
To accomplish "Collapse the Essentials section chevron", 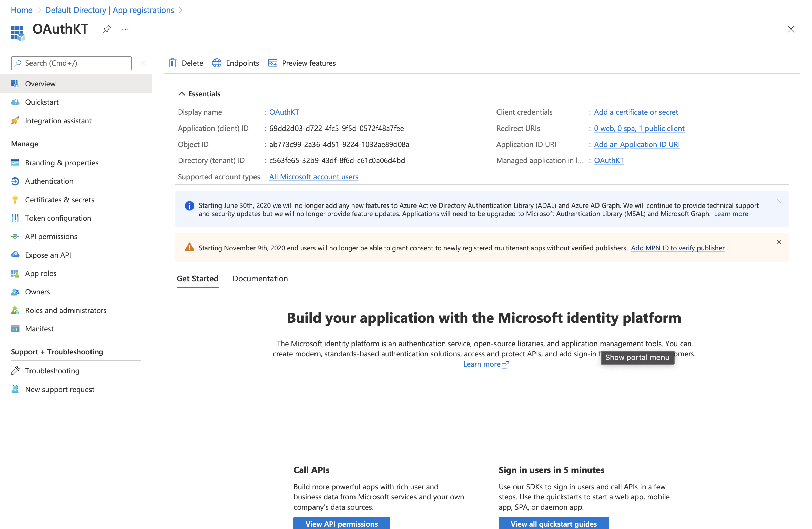I will (182, 94).
